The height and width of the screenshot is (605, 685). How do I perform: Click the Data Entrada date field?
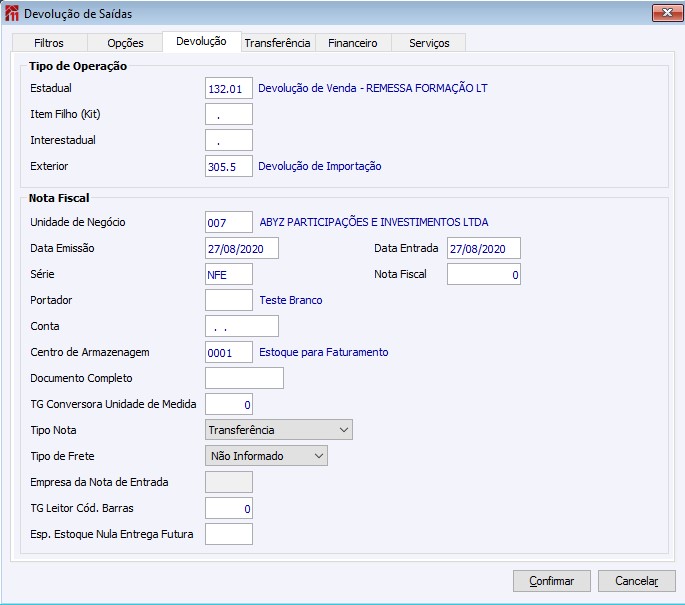484,248
